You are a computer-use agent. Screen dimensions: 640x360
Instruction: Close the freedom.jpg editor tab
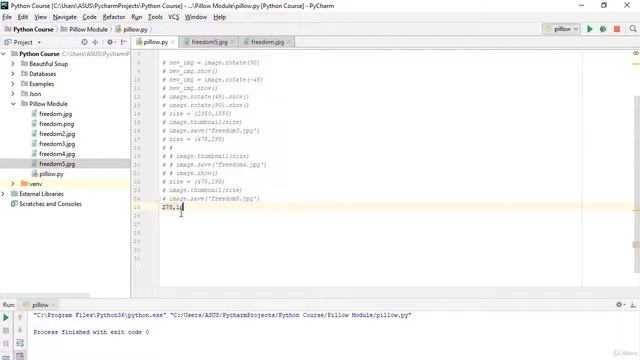[x=289, y=42]
